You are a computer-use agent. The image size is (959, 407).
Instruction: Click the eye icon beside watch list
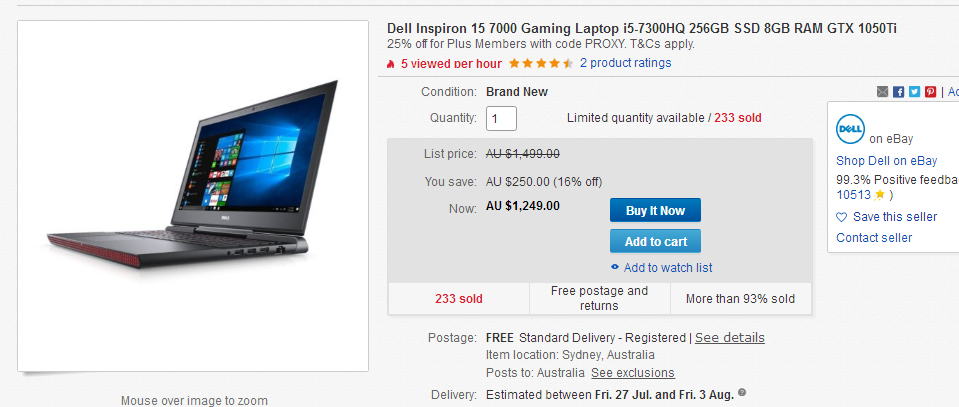[615, 267]
